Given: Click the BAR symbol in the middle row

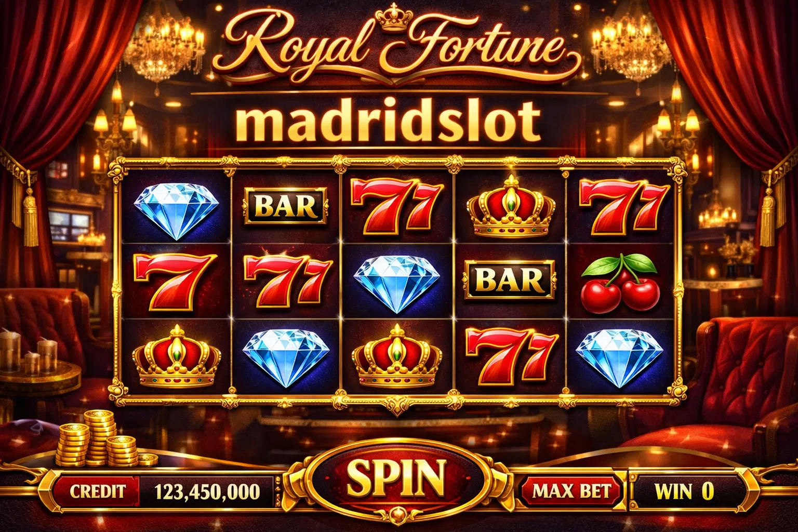Looking at the screenshot, I should tap(509, 280).
